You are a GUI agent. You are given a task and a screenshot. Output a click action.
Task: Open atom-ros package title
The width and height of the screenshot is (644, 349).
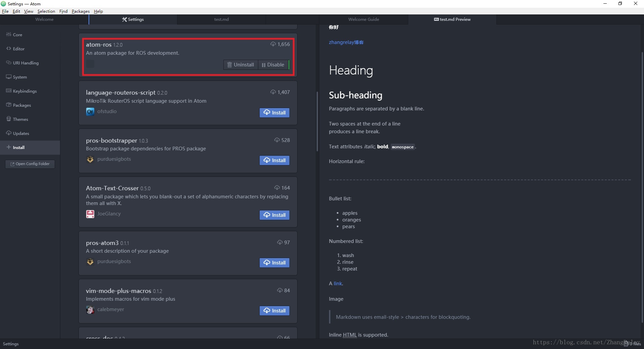pos(99,45)
